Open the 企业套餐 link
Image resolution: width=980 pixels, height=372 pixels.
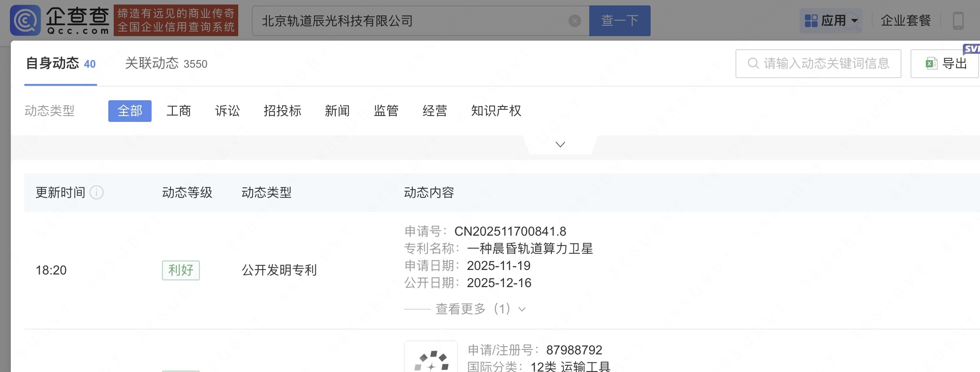(906, 21)
